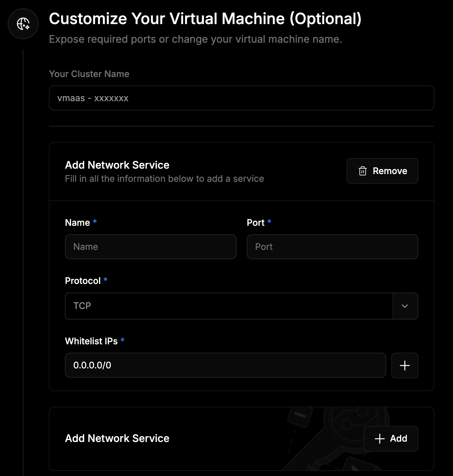Select the globe virtual machine icon
The height and width of the screenshot is (476, 453).
(x=23, y=24)
